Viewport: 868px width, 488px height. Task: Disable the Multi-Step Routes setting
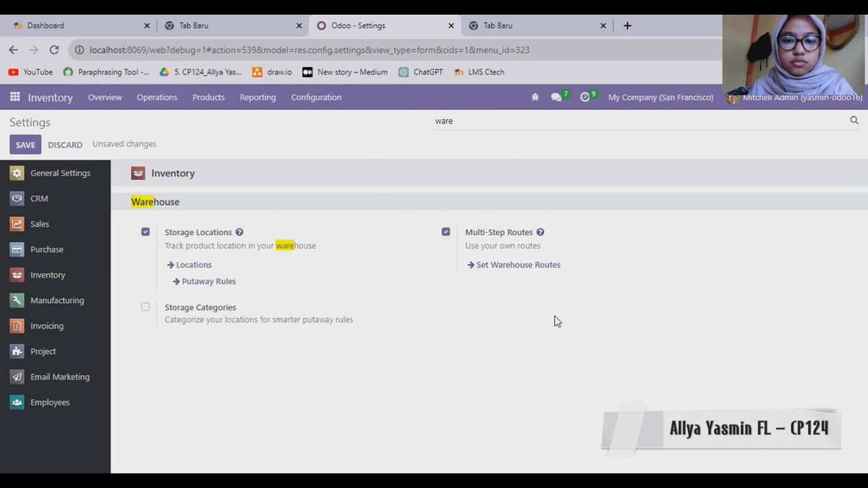coord(446,231)
